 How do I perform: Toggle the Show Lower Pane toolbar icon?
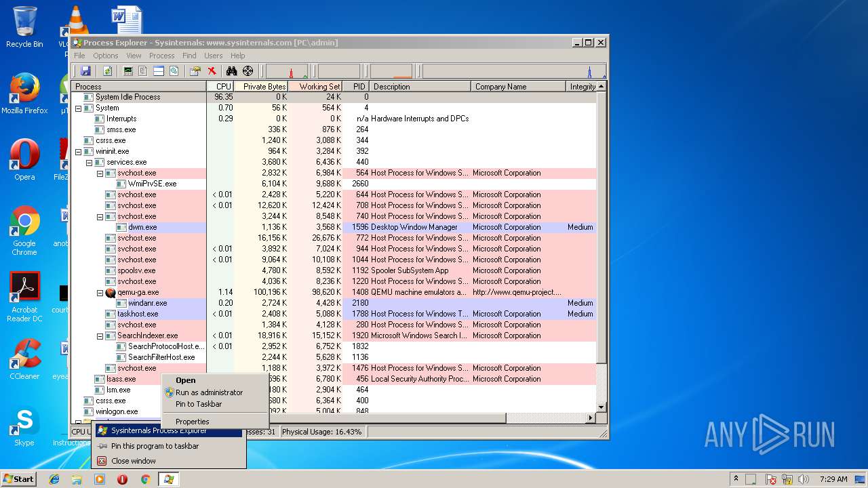pos(159,71)
